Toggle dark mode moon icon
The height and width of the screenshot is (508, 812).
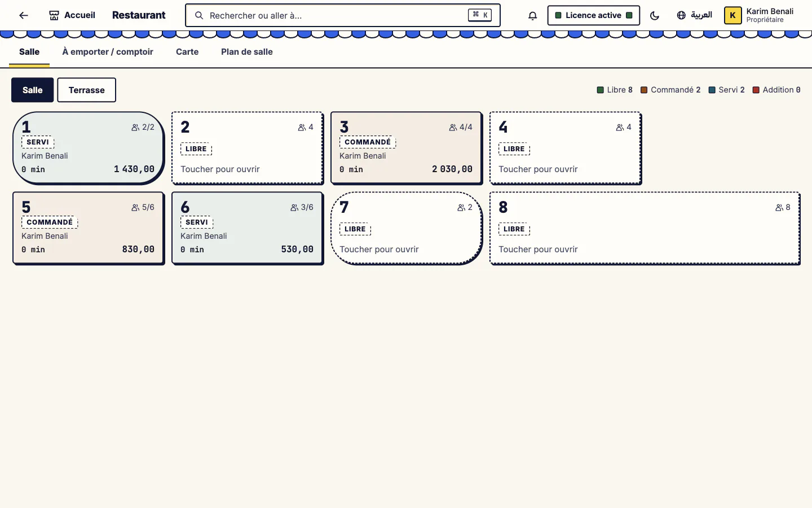655,15
